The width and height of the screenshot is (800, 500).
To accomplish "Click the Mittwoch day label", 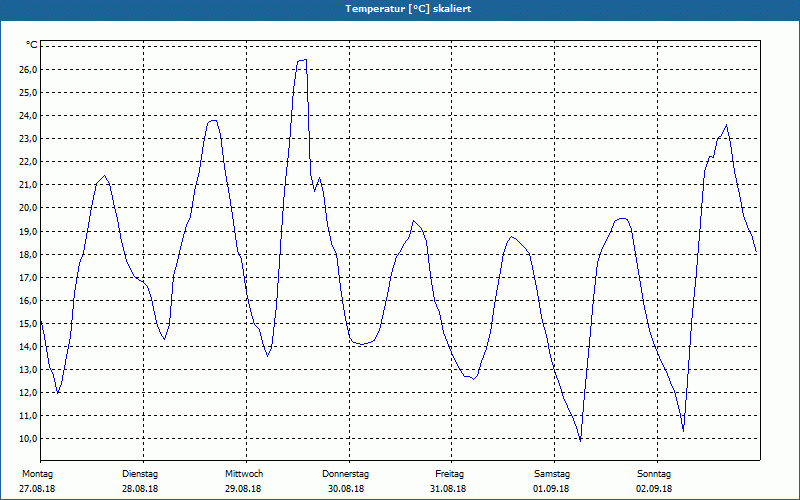I will point(244,474).
